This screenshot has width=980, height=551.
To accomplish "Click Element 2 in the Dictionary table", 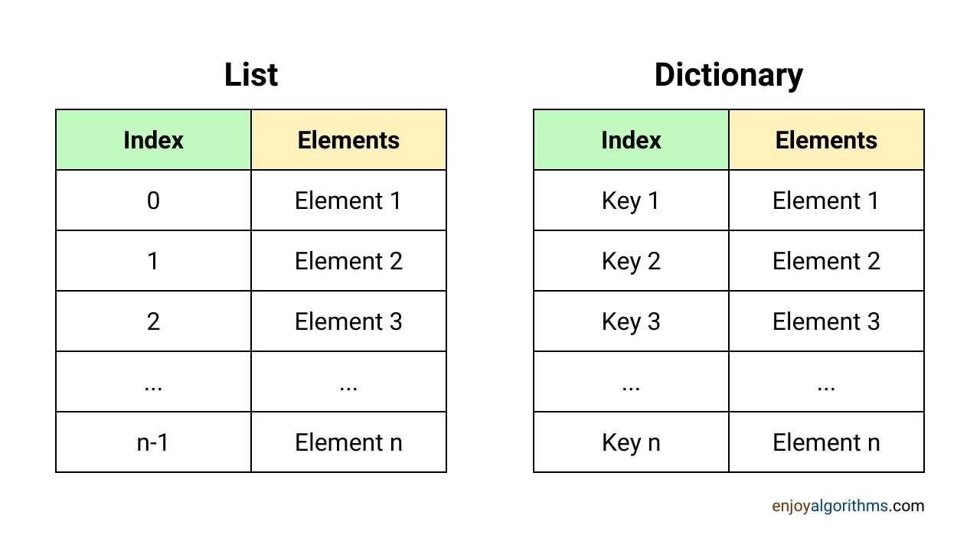I will tap(826, 261).
